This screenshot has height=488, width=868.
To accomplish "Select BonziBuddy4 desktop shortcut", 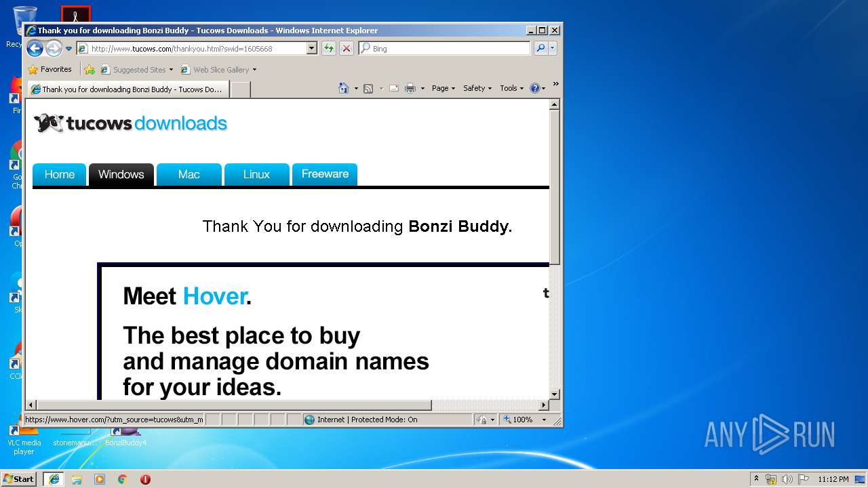I will 125,436.
